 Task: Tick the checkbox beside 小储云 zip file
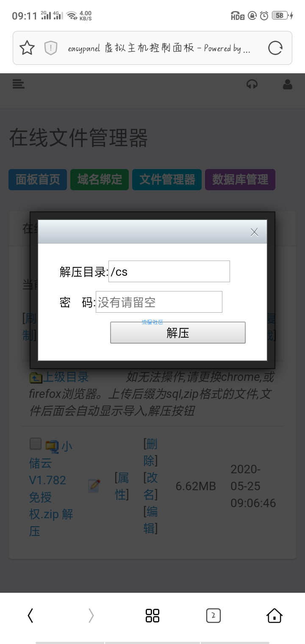click(x=36, y=444)
